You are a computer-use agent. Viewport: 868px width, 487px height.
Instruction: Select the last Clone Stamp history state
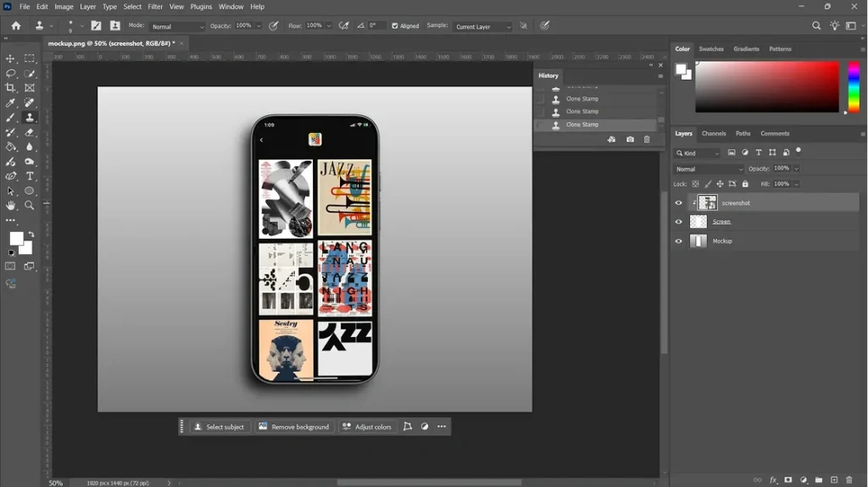coord(596,125)
